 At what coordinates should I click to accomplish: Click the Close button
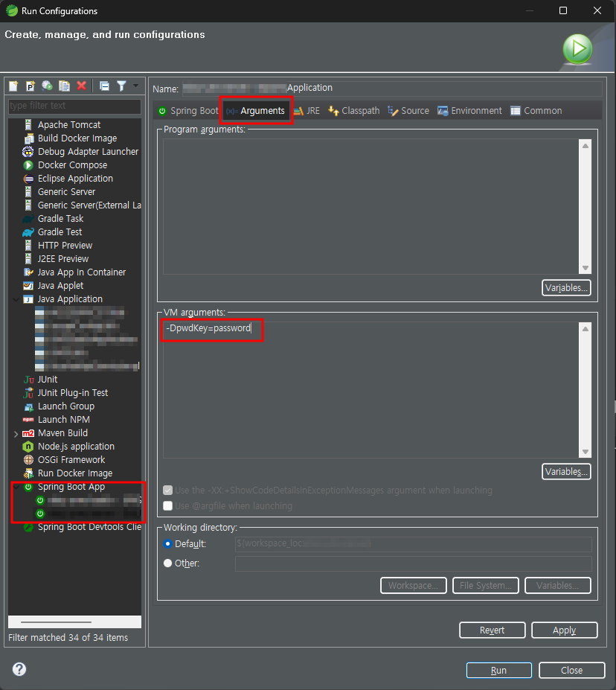(x=571, y=670)
